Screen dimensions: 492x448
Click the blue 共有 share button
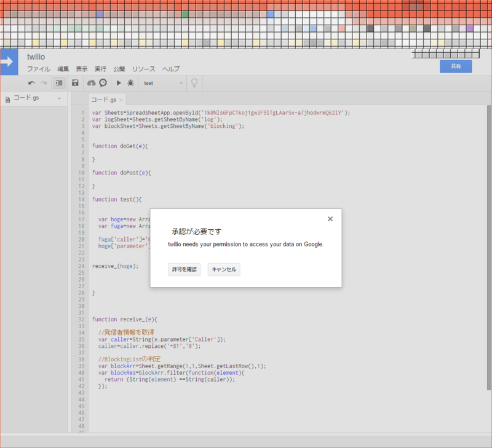click(x=456, y=66)
